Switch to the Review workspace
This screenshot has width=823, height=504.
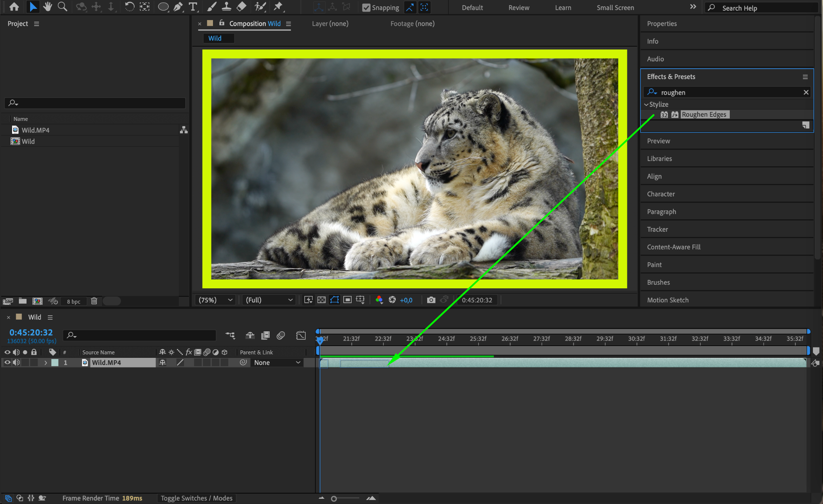pos(518,8)
